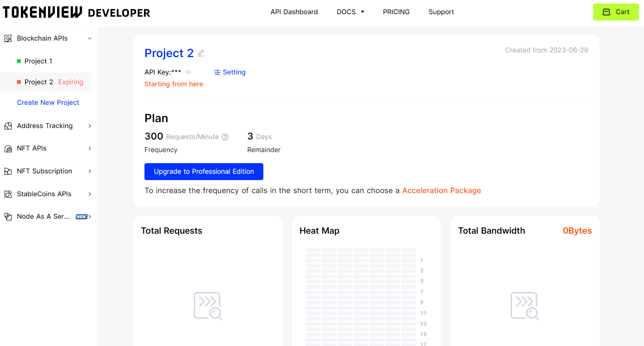This screenshot has height=346, width=644.
Task: Click Create New Project link
Action: tap(48, 102)
